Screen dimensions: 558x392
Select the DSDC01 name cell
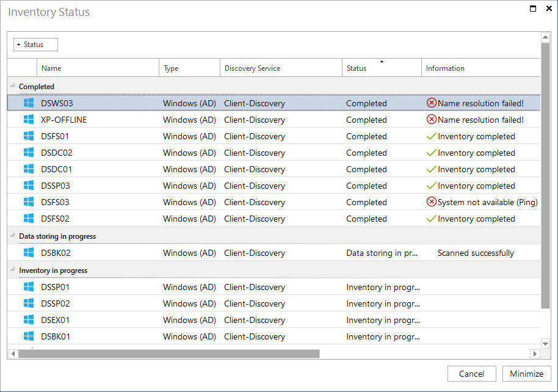pyautogui.click(x=56, y=169)
